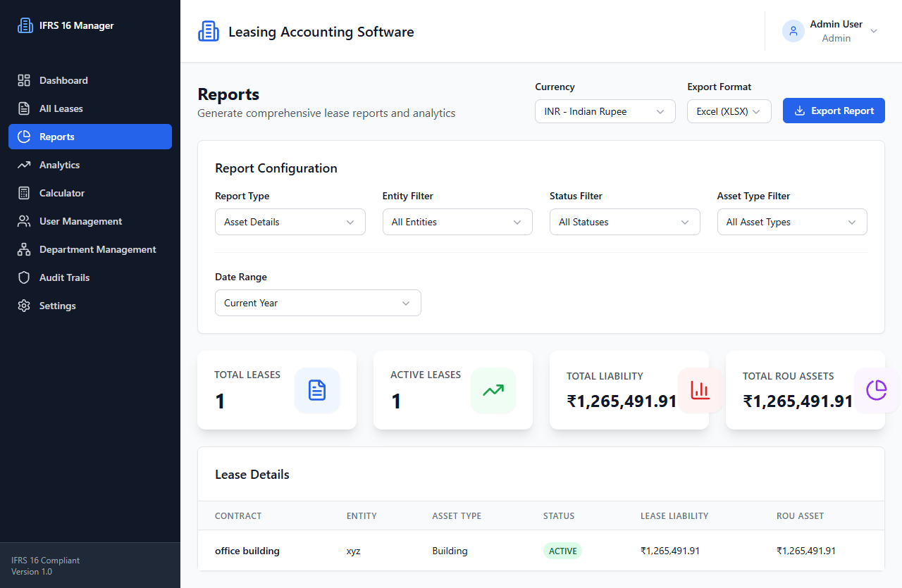This screenshot has width=902, height=588.
Task: Click the Active Leases summary card
Action: tap(453, 390)
